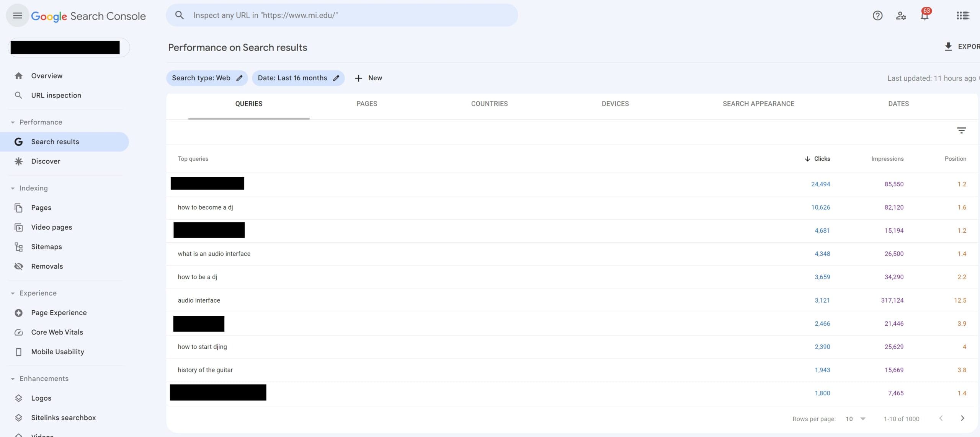This screenshot has width=980, height=437.
Task: Open Core Web Vitals report
Action: pyautogui.click(x=57, y=332)
